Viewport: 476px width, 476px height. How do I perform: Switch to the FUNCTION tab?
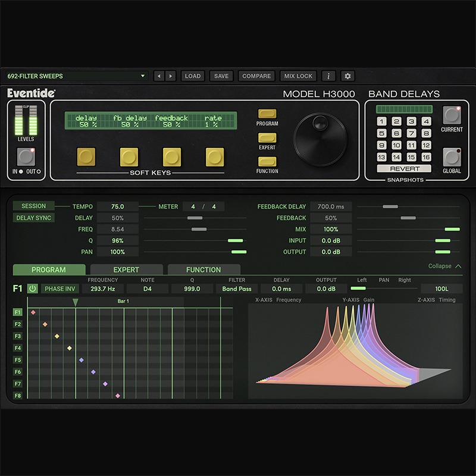tap(203, 270)
